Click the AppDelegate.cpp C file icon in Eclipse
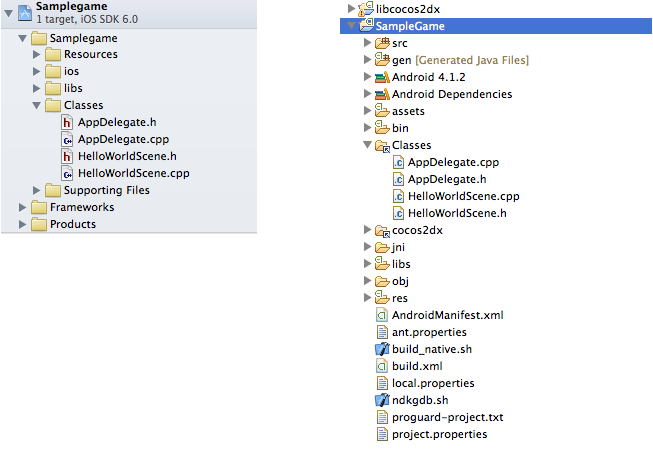Viewport: 653px width, 449px height. pyautogui.click(x=398, y=162)
